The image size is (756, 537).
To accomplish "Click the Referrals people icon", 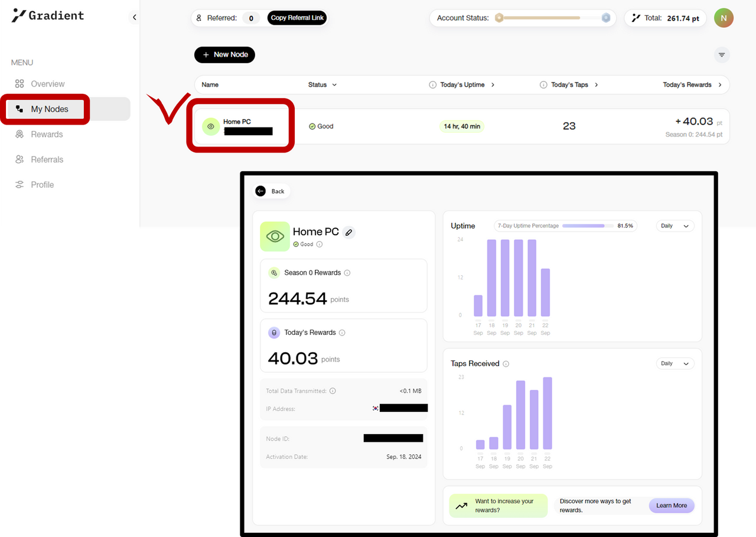I will 19,160.
